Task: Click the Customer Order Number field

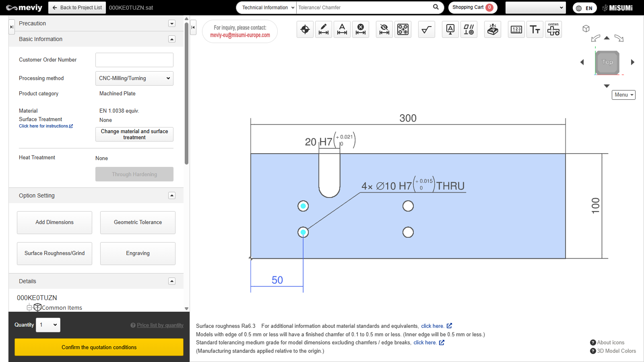Action: click(x=134, y=60)
